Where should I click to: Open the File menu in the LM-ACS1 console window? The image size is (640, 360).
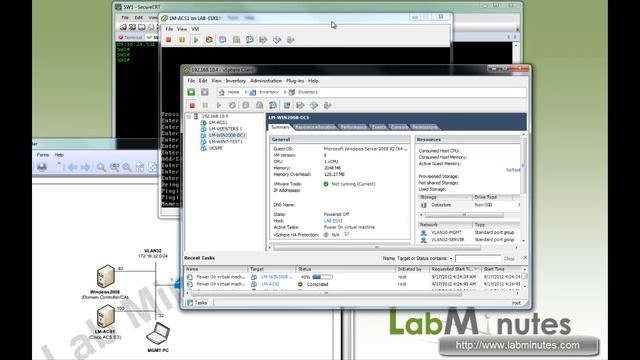[x=169, y=29]
